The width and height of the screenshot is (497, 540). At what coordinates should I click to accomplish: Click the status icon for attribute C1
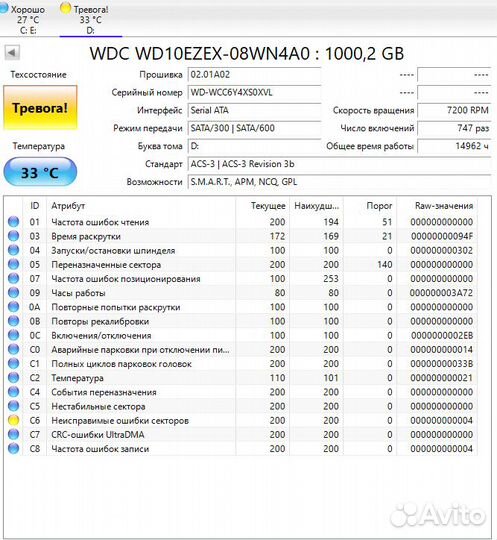[x=13, y=363]
